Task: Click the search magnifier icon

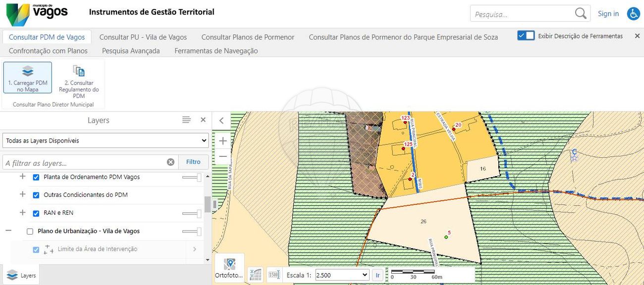Action: [x=581, y=13]
